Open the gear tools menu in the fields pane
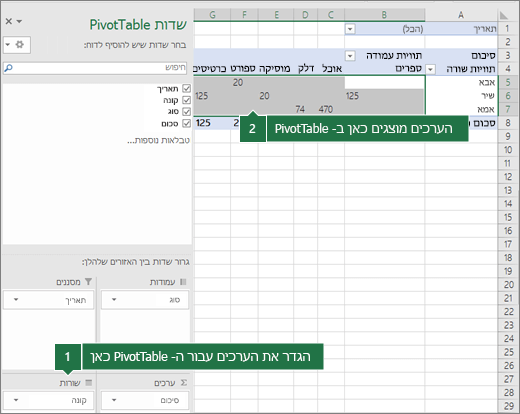 [x=17, y=45]
